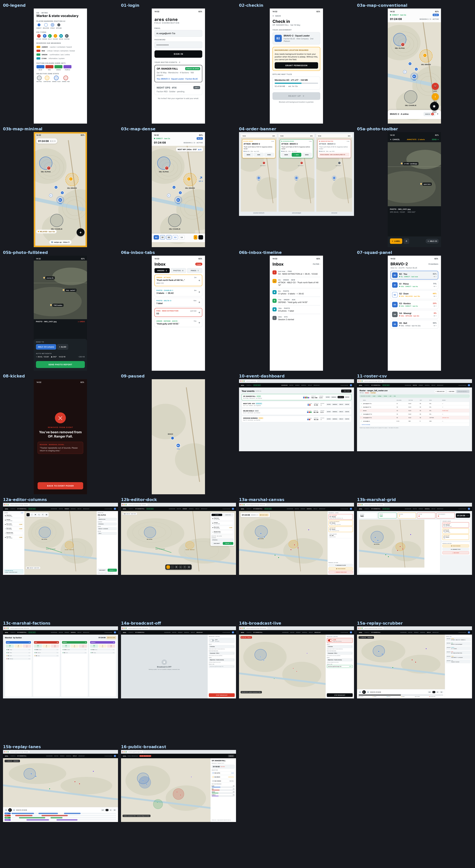Tap the black plus button in 03b-map-minimal
This screenshot has height=868, width=475.
point(80,232)
